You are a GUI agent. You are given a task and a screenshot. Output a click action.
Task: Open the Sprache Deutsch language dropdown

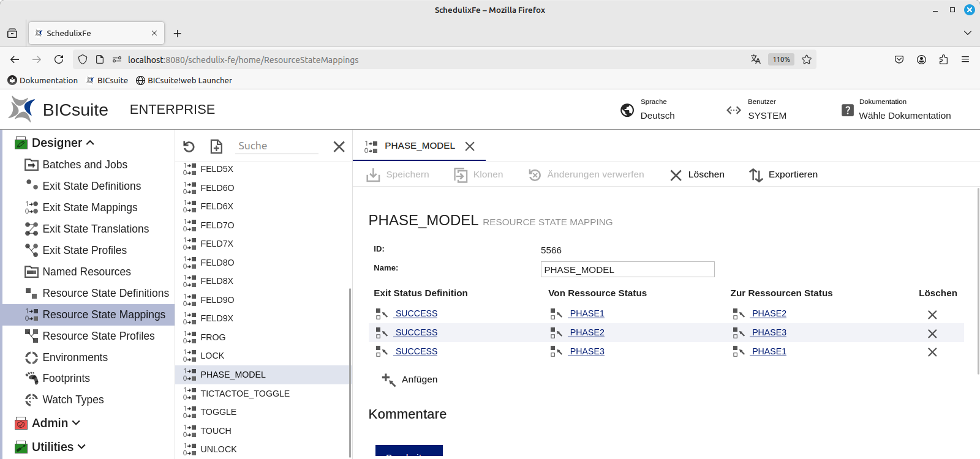pos(657,116)
